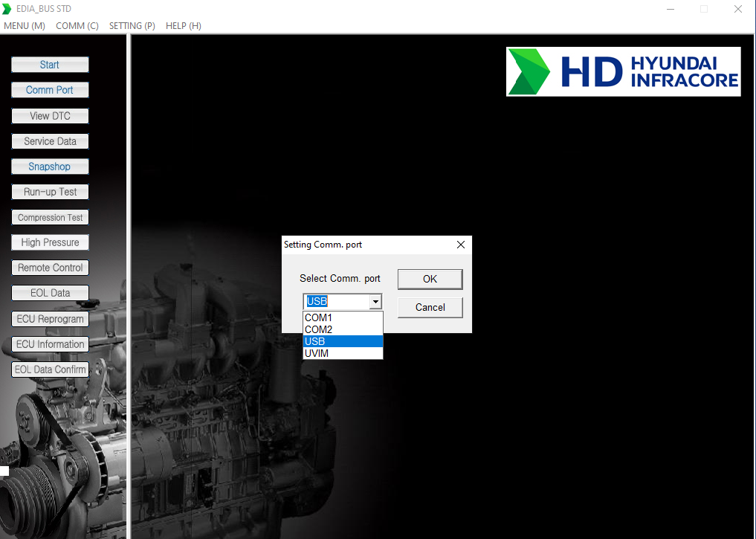The width and height of the screenshot is (756, 539).
Task: Choose COM1 from the port list
Action: point(343,317)
